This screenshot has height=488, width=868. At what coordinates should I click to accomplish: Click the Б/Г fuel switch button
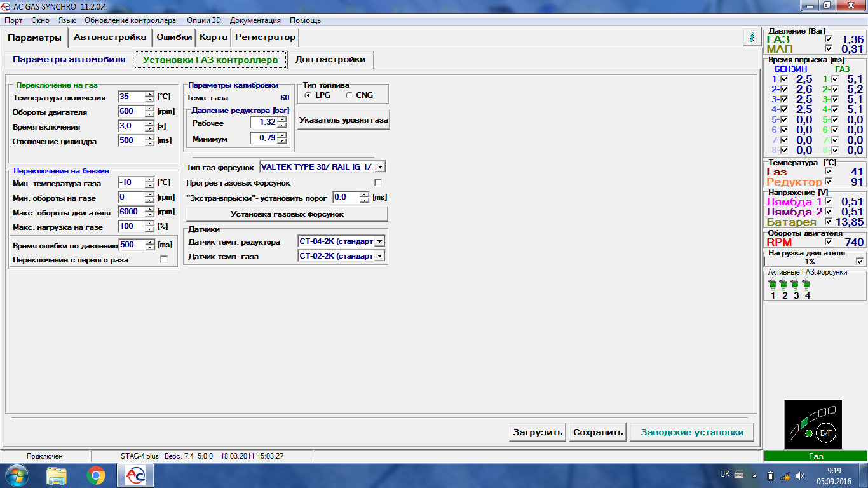pos(826,433)
